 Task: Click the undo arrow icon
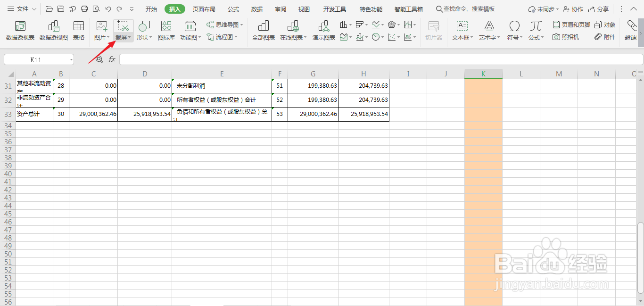(x=108, y=9)
